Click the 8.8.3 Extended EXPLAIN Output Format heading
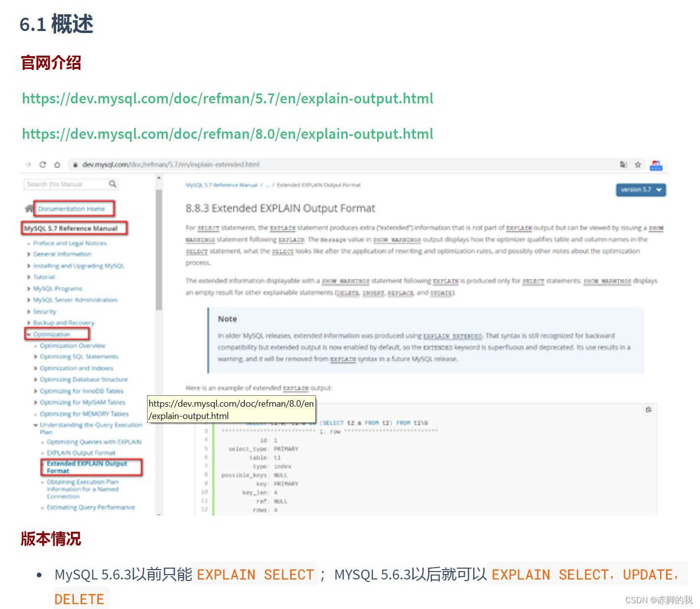Image resolution: width=700 pixels, height=609 pixels. (x=280, y=208)
